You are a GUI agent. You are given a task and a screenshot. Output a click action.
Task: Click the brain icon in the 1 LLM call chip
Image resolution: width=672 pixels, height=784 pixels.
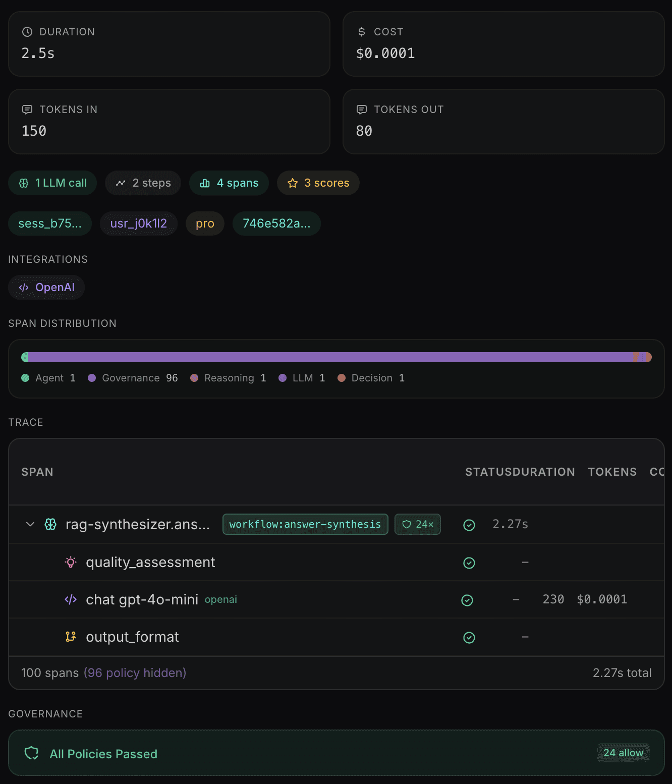(24, 183)
